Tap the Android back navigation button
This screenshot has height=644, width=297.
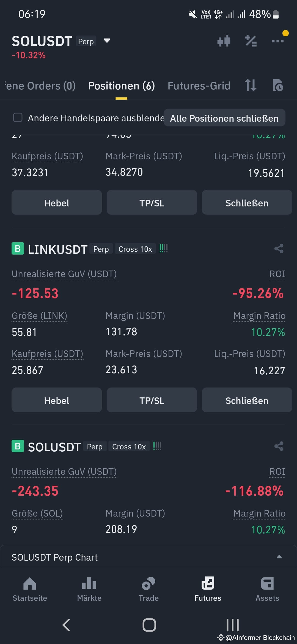point(66,625)
